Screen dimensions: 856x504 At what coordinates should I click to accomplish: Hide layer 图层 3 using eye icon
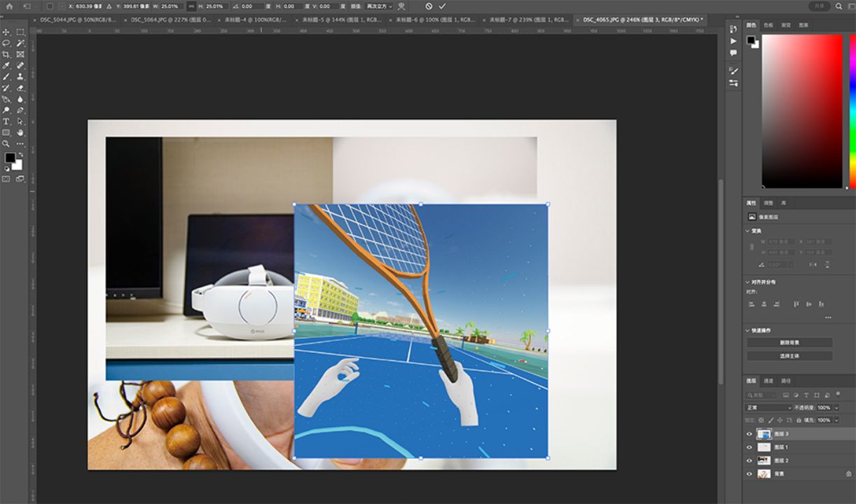pyautogui.click(x=749, y=434)
